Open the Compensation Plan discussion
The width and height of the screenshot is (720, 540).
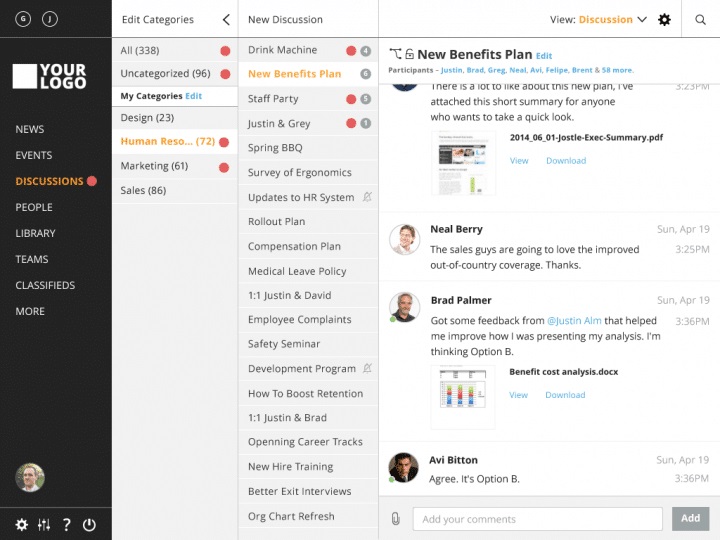click(x=308, y=246)
